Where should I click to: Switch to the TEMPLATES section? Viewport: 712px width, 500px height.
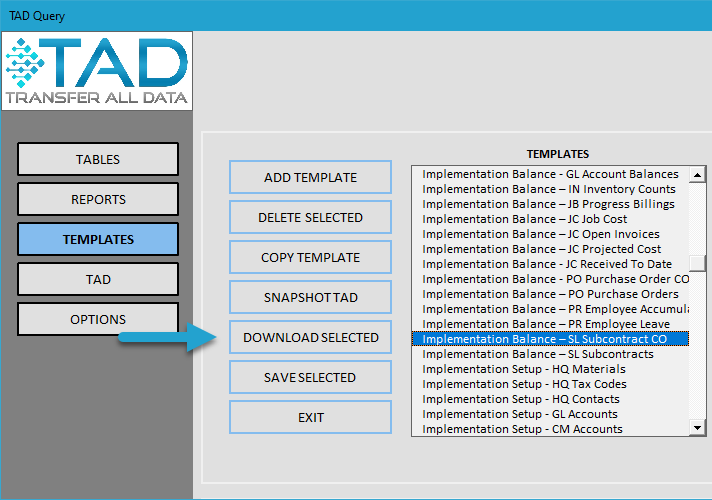(x=98, y=239)
